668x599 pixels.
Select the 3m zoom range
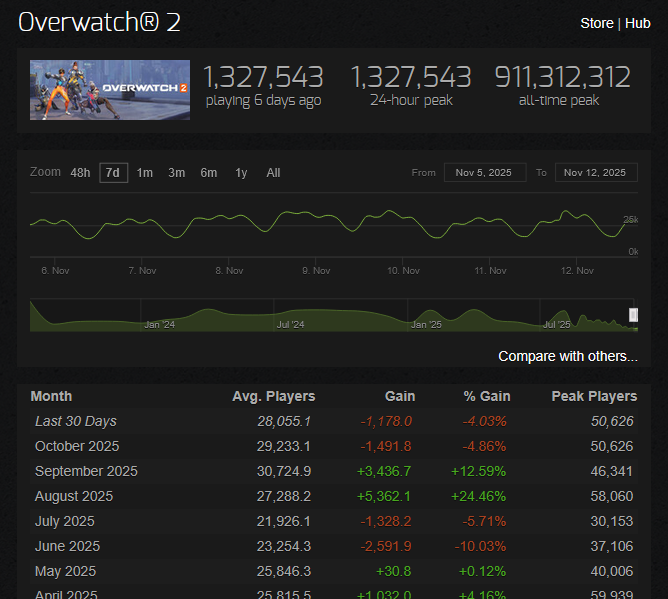click(x=176, y=173)
